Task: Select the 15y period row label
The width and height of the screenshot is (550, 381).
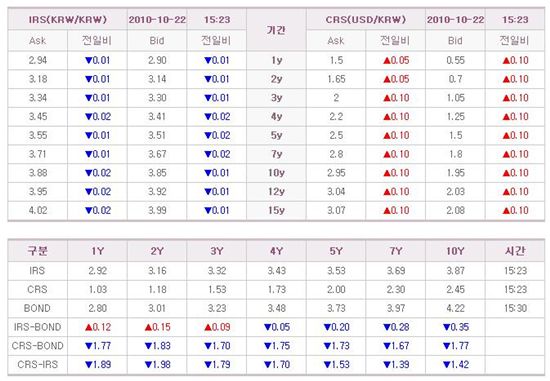Action: pos(276,210)
